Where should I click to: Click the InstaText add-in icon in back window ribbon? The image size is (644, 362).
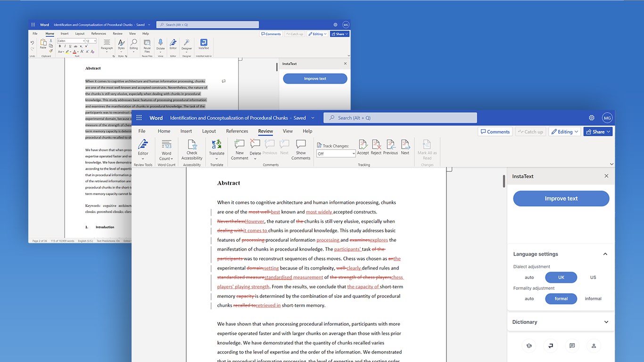point(204,43)
